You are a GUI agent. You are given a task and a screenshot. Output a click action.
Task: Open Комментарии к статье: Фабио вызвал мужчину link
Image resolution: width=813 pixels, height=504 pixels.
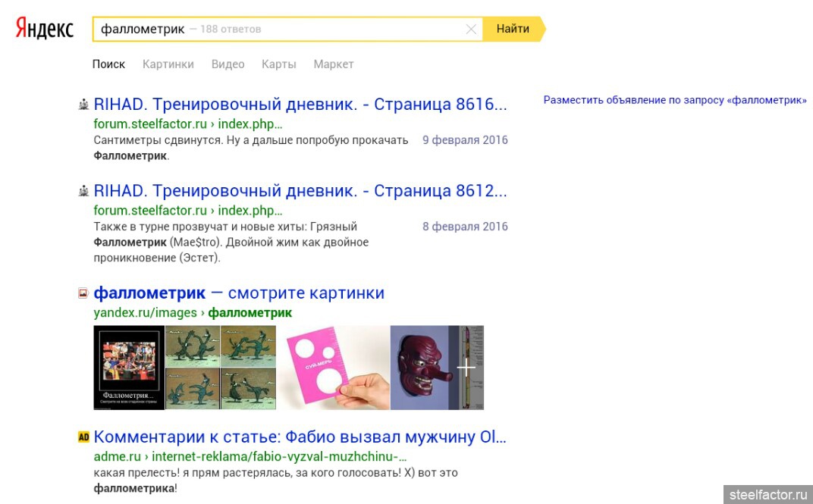(x=300, y=437)
